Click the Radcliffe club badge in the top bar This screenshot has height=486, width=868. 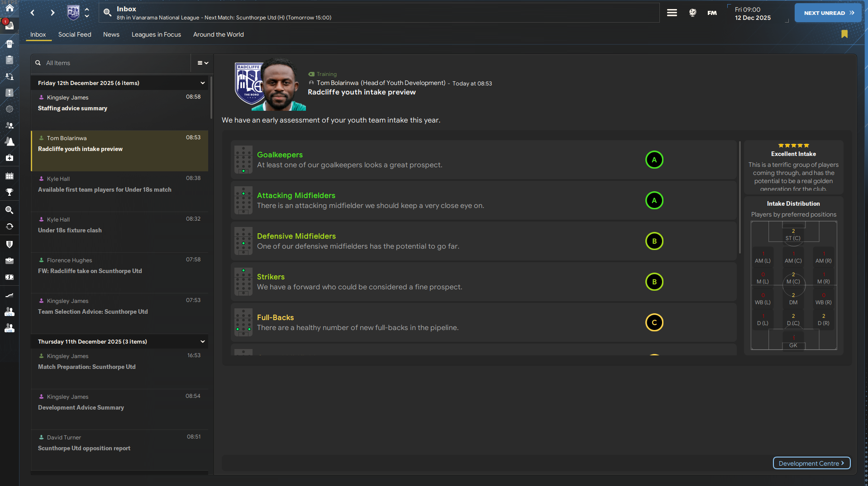(73, 13)
